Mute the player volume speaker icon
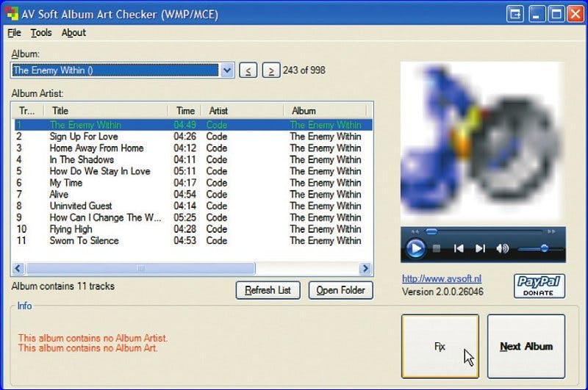Screen dimensions: 588x390 click(x=502, y=248)
